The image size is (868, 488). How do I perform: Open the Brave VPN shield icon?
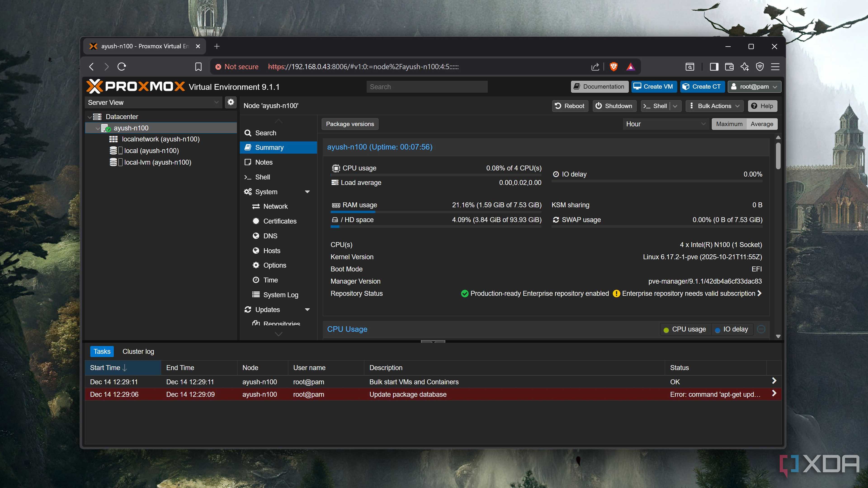point(759,67)
